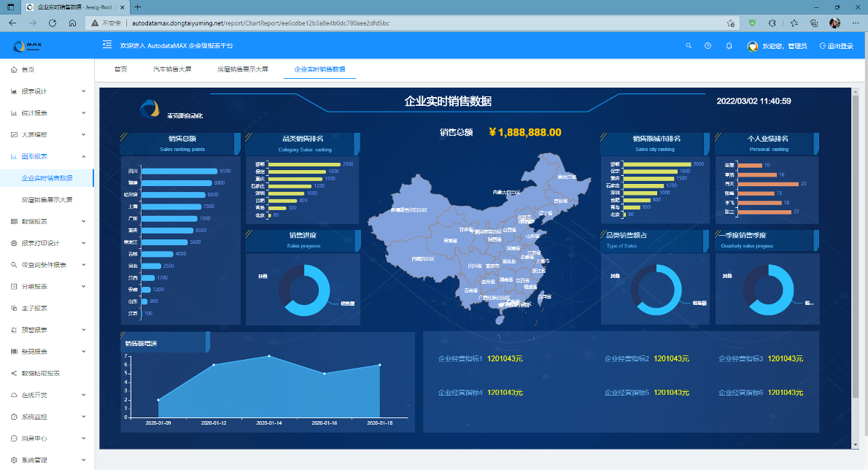Image resolution: width=868 pixels, height=470 pixels.
Task: Switch to the 房屋销售展示大屏 page tab
Action: point(242,69)
